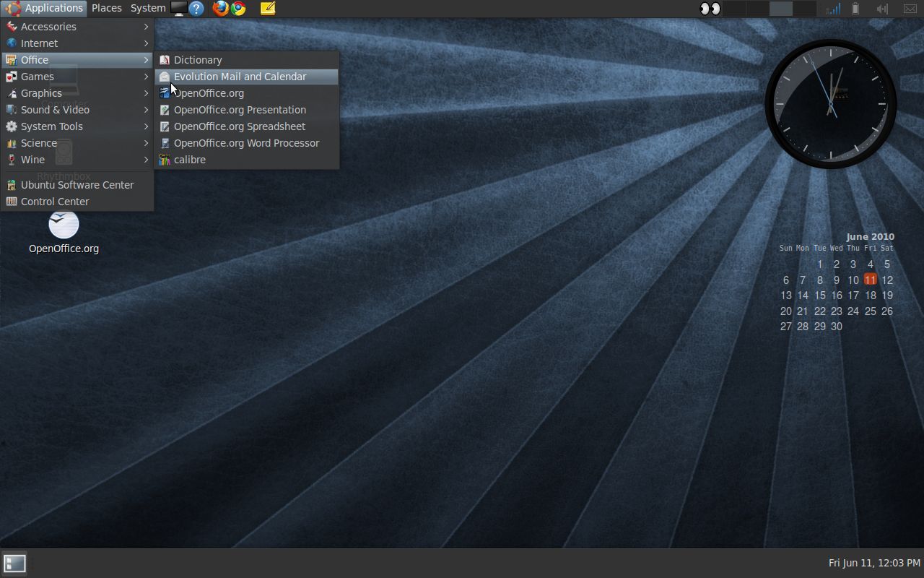Expand the Accessories submenu
The width and height of the screenshot is (924, 578).
click(77, 27)
